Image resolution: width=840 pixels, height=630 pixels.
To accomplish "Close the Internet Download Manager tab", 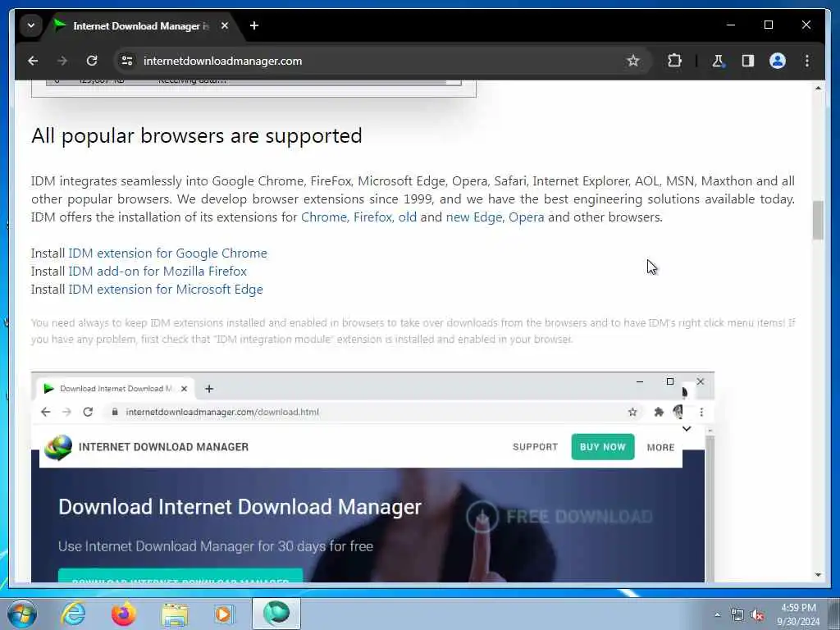I will click(x=225, y=25).
